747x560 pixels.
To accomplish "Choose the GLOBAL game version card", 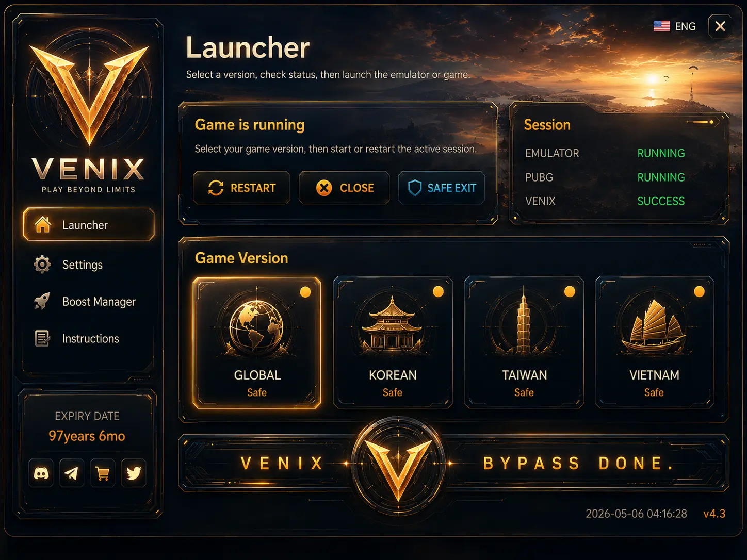I will click(x=256, y=342).
